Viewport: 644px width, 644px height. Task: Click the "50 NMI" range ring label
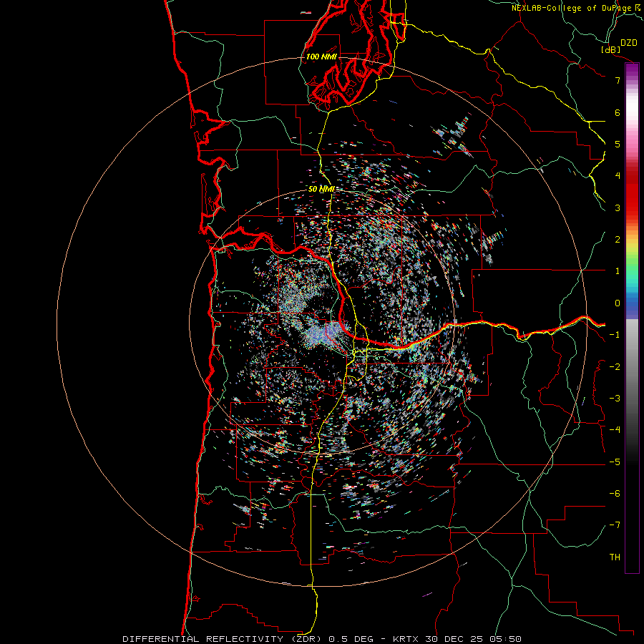coord(321,189)
